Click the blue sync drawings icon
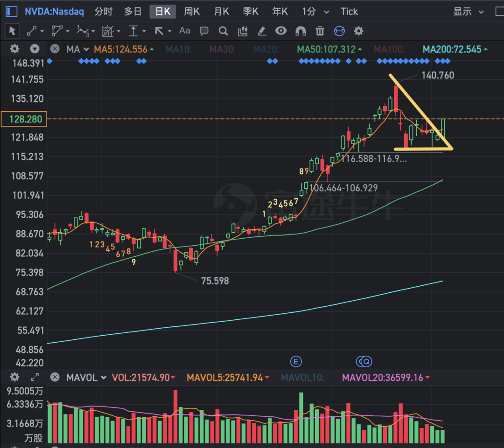 pyautogui.click(x=339, y=31)
